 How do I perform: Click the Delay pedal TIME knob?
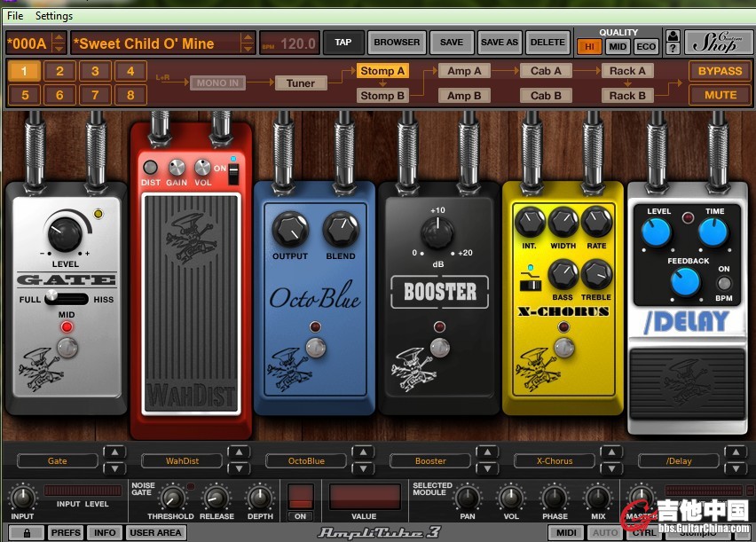[713, 232]
